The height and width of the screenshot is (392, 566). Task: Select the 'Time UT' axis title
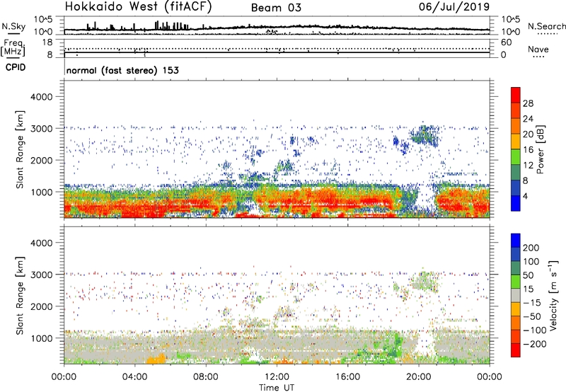pos(277,387)
